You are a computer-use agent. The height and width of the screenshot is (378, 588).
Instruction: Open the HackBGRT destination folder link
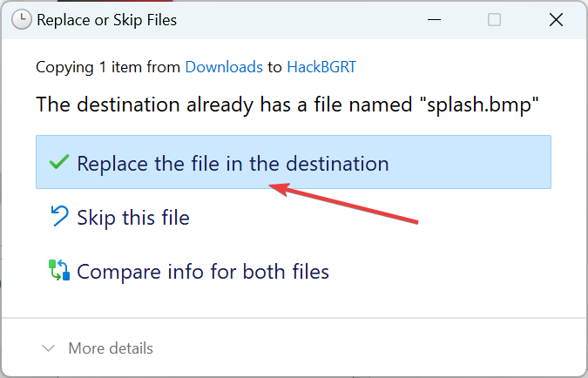pos(319,66)
